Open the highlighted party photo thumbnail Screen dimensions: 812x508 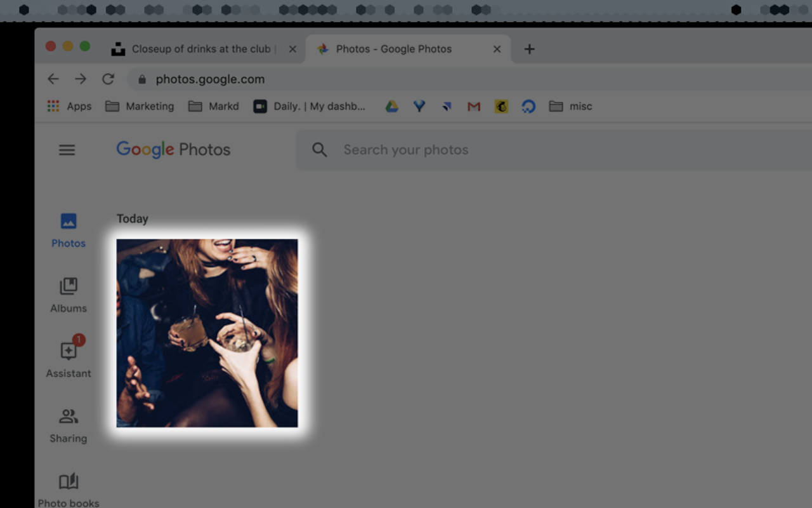point(207,332)
